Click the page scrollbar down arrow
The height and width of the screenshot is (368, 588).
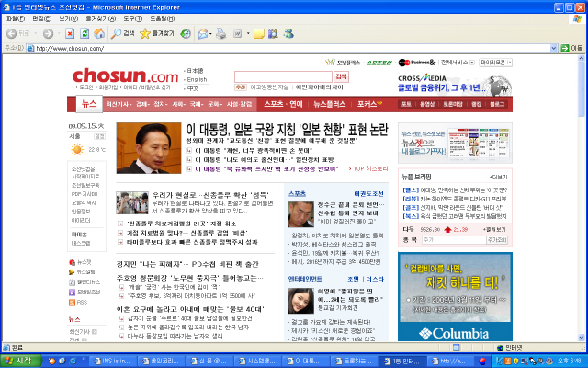582,338
